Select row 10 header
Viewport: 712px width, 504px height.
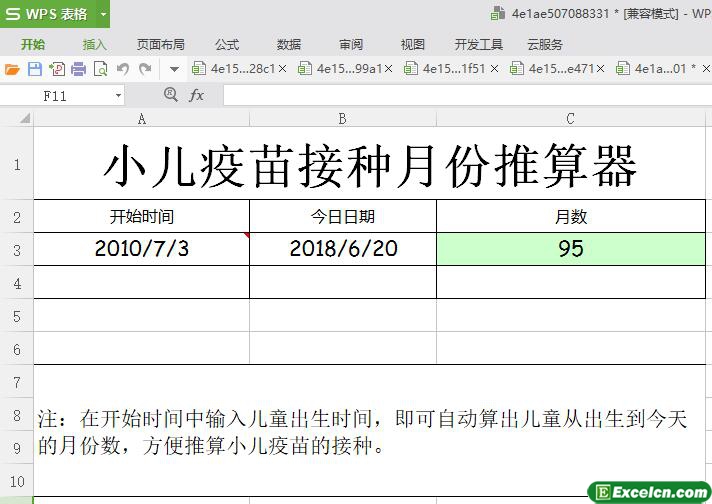point(17,481)
